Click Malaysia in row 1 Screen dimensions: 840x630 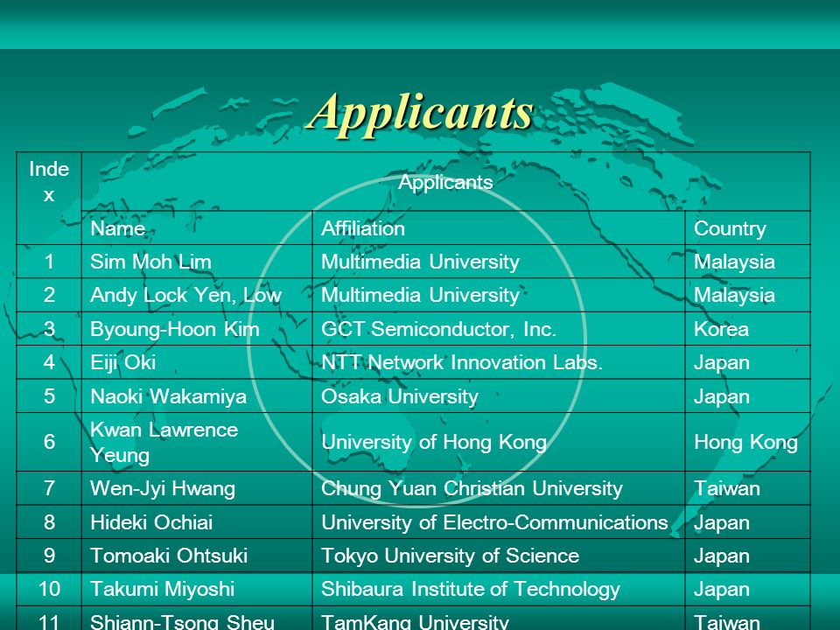click(x=734, y=262)
